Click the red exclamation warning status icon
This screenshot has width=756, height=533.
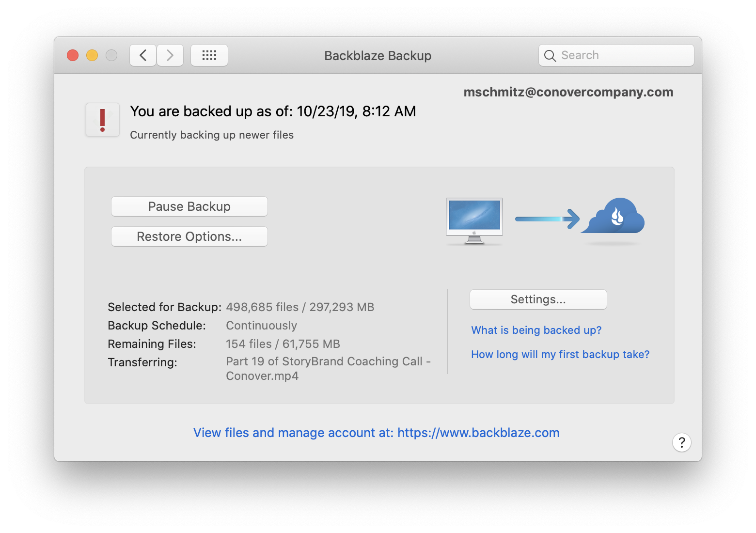(x=102, y=120)
